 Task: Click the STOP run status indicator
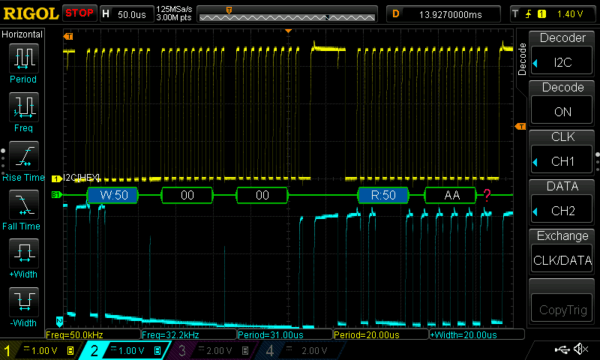tap(79, 13)
